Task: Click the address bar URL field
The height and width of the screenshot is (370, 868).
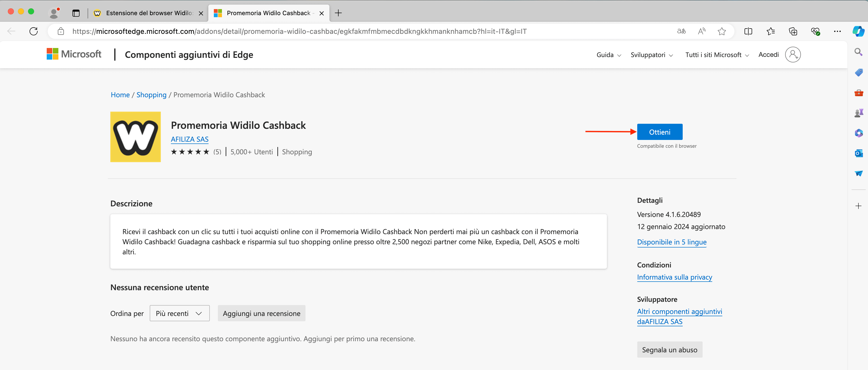Action: coord(299,31)
